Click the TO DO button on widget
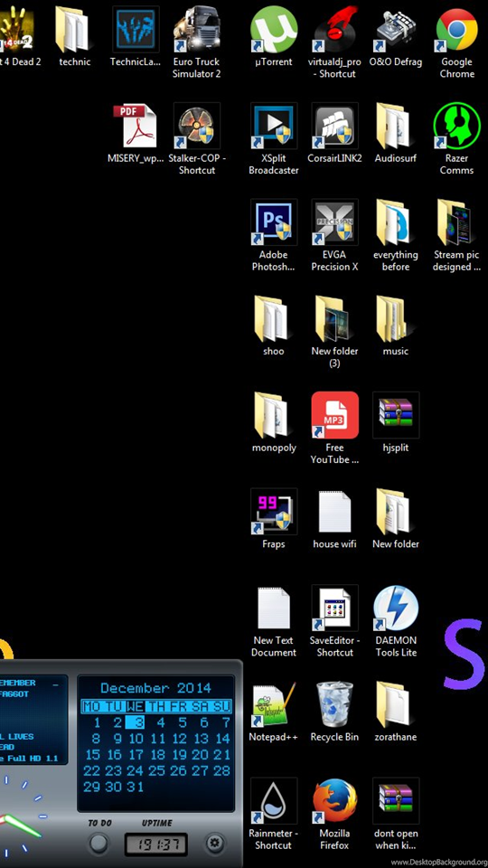 98,843
